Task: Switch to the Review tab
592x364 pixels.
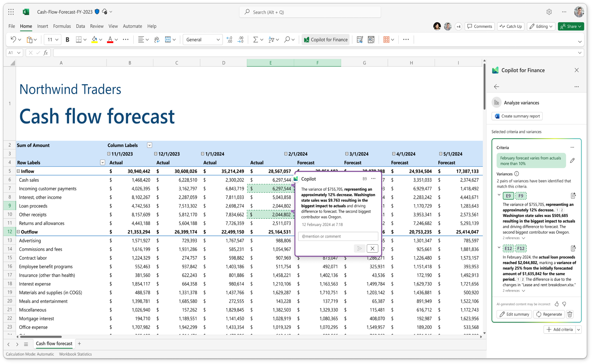Action: pos(97,26)
